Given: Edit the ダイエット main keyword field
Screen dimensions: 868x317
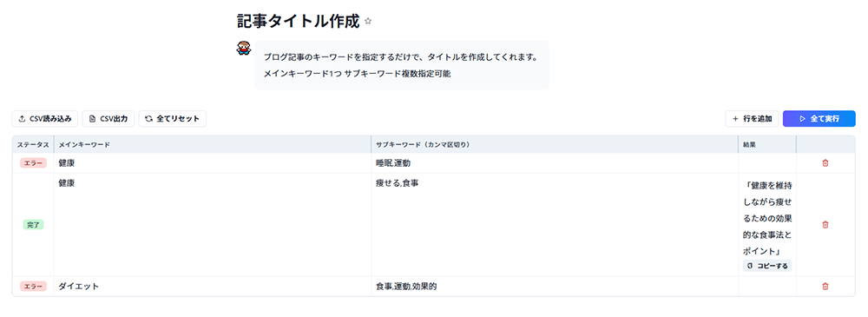Looking at the screenshot, I should pyautogui.click(x=213, y=287).
